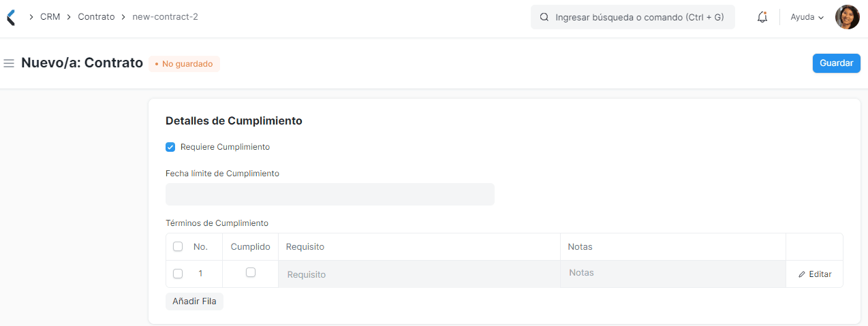
Task: Open the Ayuda help dropdown
Action: click(807, 17)
